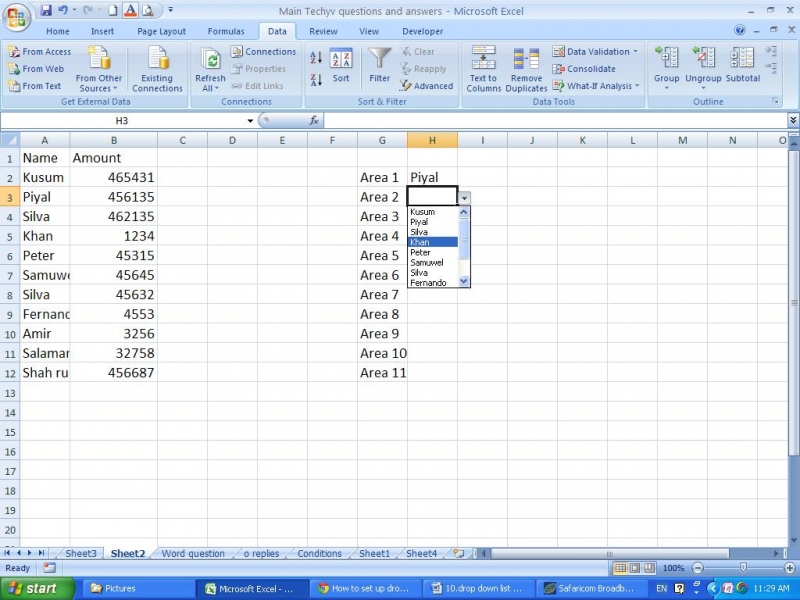Click the Subtotal outline icon
800x600 pixels.
coord(743,64)
